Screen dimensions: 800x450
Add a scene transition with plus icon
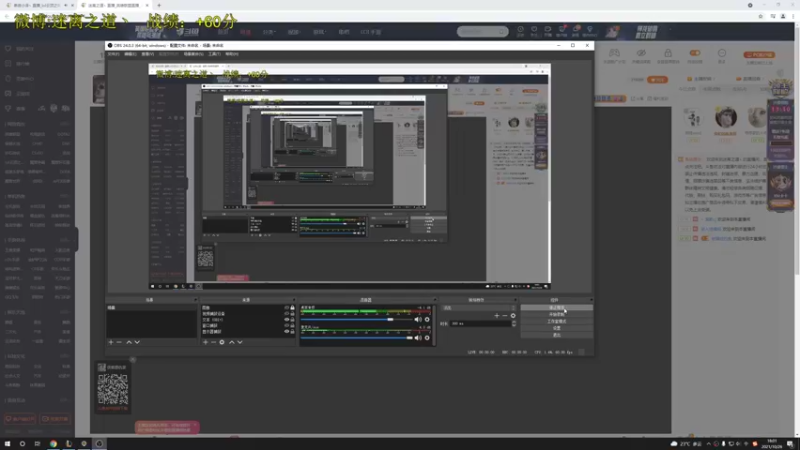coord(496,316)
